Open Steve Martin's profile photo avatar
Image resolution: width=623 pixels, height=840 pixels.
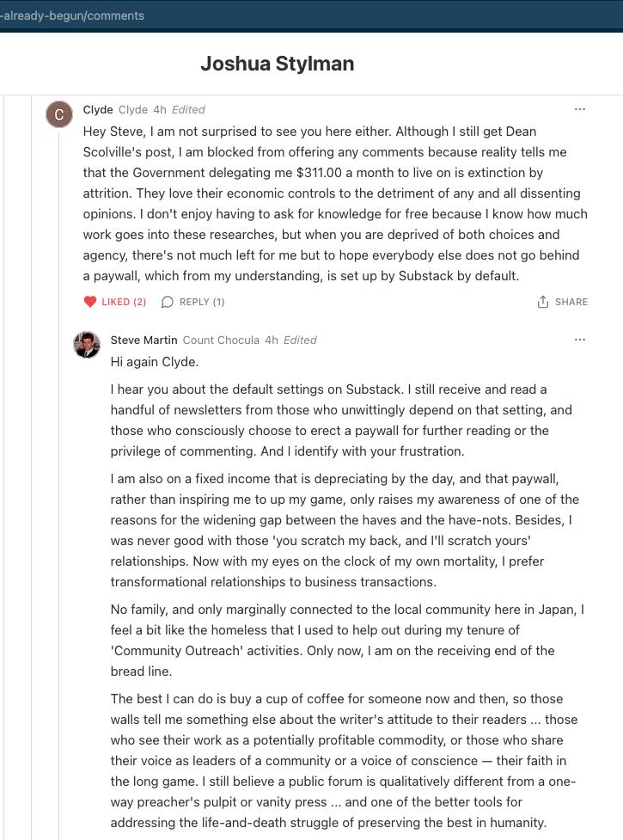coord(87,345)
